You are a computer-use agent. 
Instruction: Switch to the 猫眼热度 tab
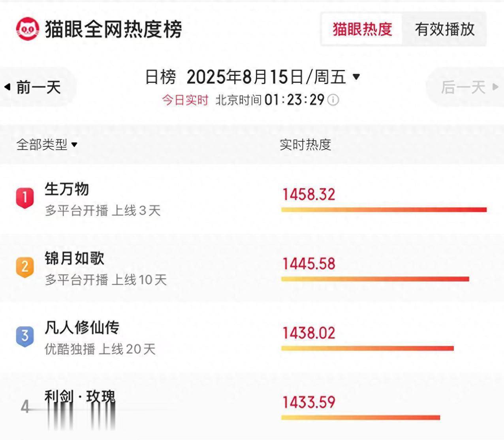[x=362, y=29]
